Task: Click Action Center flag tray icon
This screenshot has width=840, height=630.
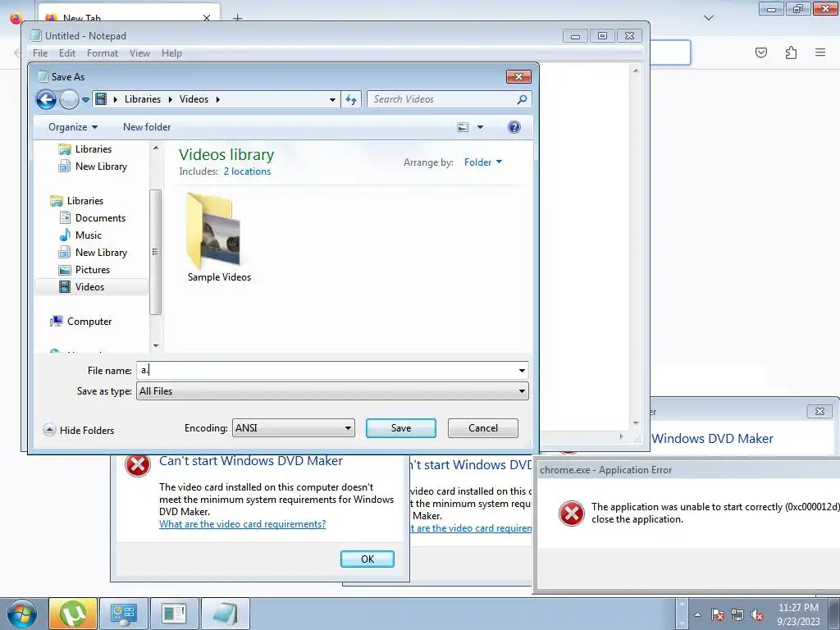Action: [x=718, y=614]
